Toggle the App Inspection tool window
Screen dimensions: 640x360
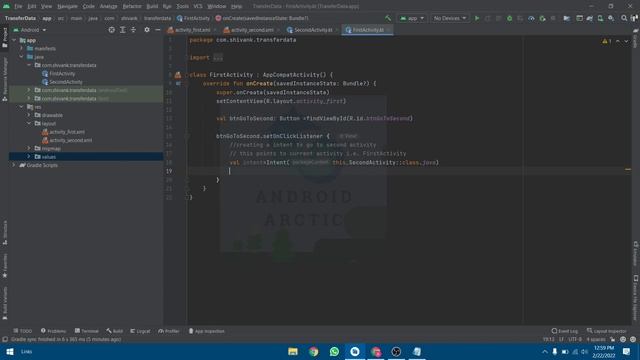point(207,331)
